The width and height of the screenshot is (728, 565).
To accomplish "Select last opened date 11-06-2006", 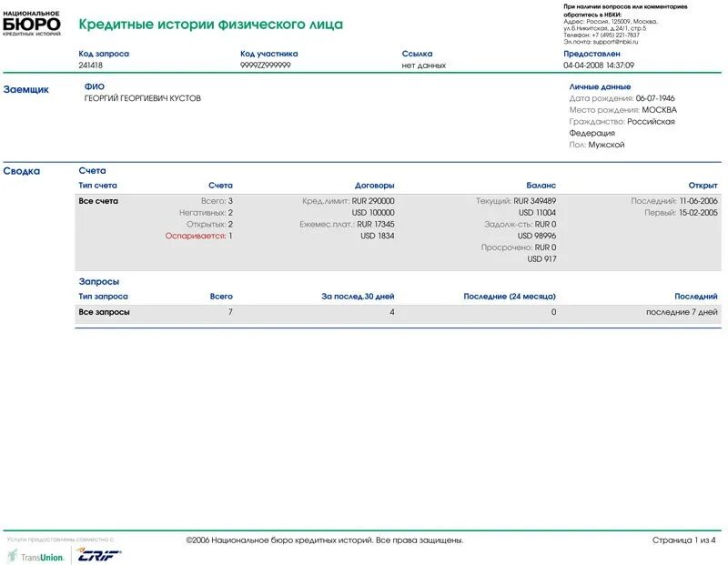I will [698, 201].
